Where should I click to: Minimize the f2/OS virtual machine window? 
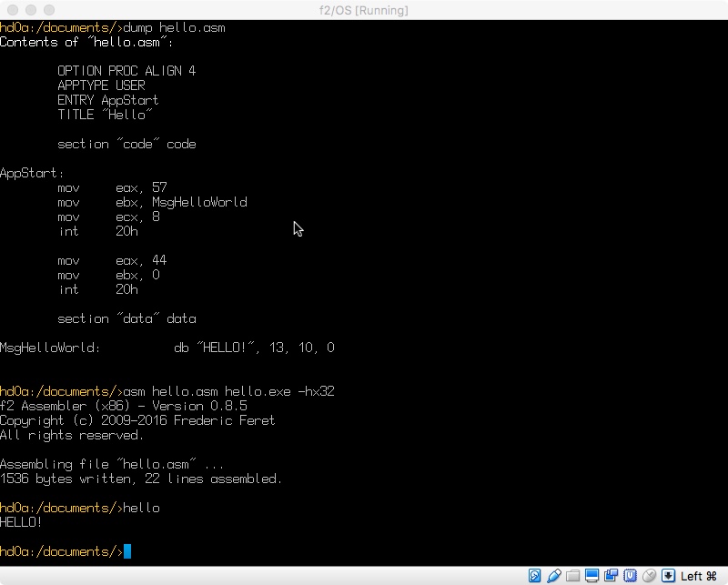(31, 10)
